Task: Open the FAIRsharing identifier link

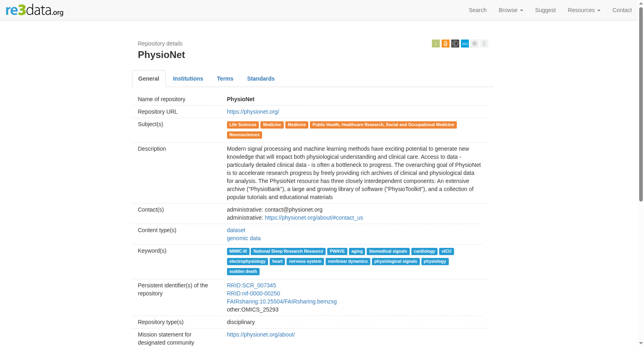Action: (x=282, y=301)
